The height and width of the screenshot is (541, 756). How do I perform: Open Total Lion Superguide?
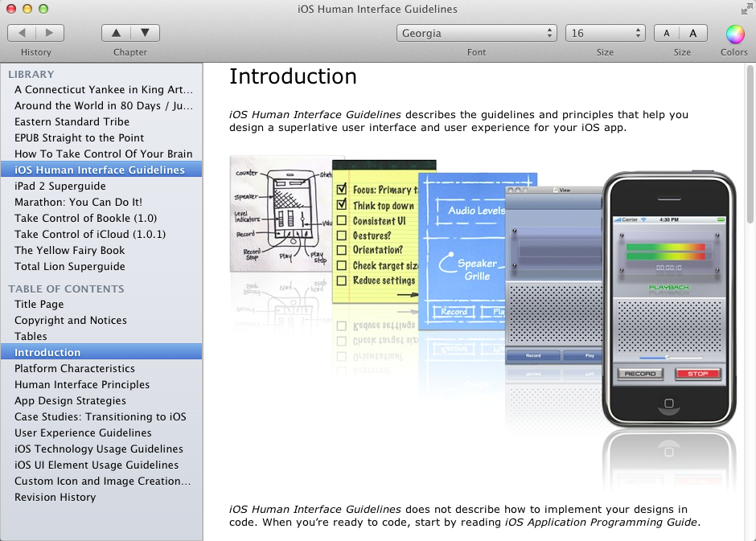tap(101, 266)
